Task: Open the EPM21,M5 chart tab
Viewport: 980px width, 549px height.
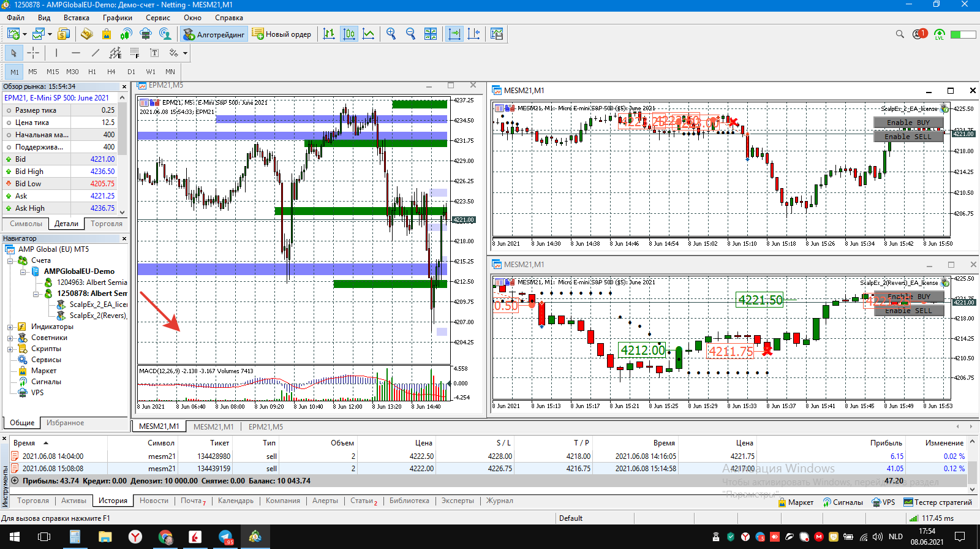Action: pyautogui.click(x=266, y=426)
